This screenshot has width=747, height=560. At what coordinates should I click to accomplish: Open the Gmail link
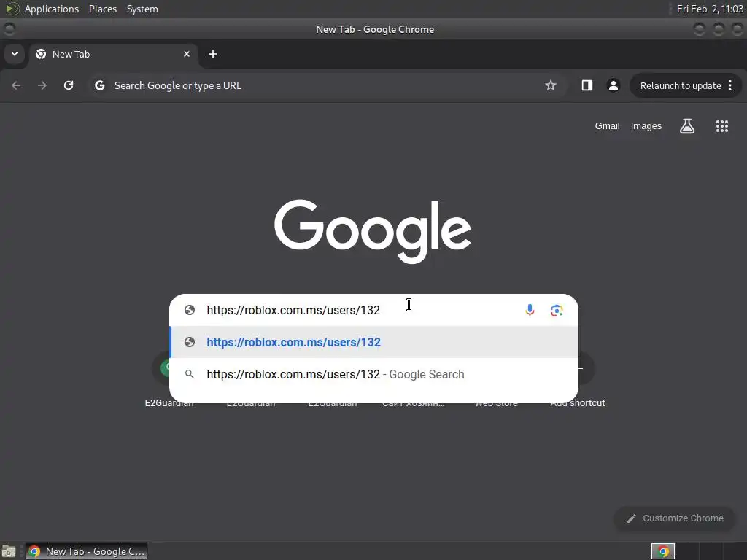tap(607, 125)
